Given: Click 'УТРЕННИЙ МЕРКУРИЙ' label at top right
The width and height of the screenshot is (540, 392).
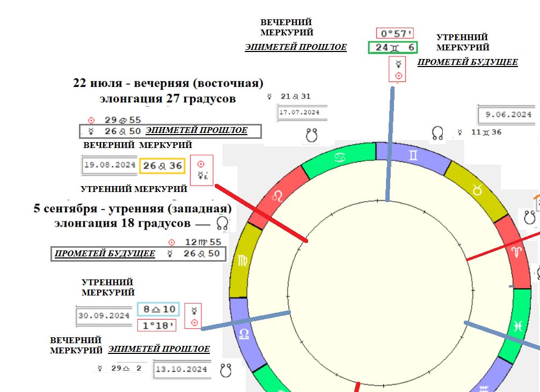Looking at the screenshot, I should (x=463, y=42).
